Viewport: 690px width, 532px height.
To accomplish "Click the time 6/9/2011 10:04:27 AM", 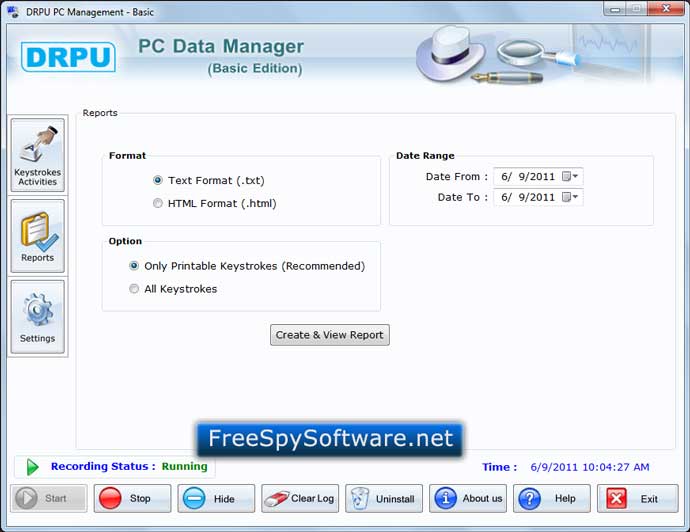I will tap(590, 467).
